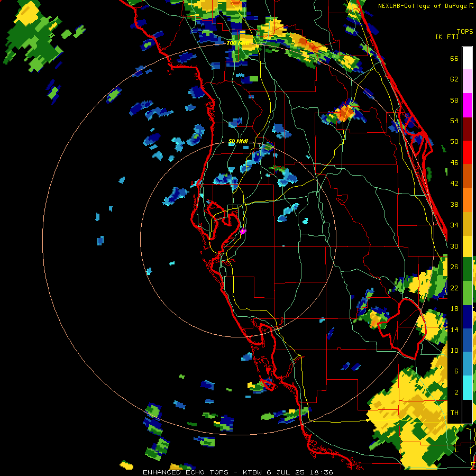Image resolution: width=476 pixels, height=476 pixels.
Task: Click the 18:36 timestamp in the caption
Action: (x=322, y=472)
